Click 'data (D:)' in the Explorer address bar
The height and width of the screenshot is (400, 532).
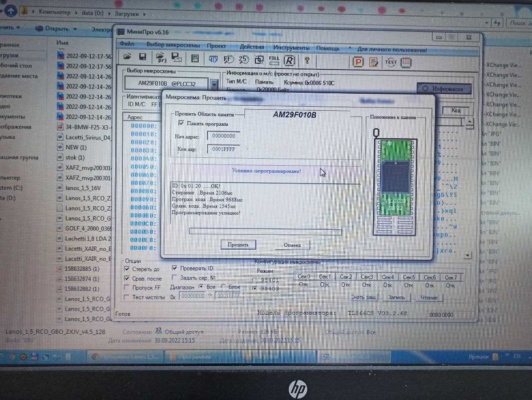[x=92, y=13]
